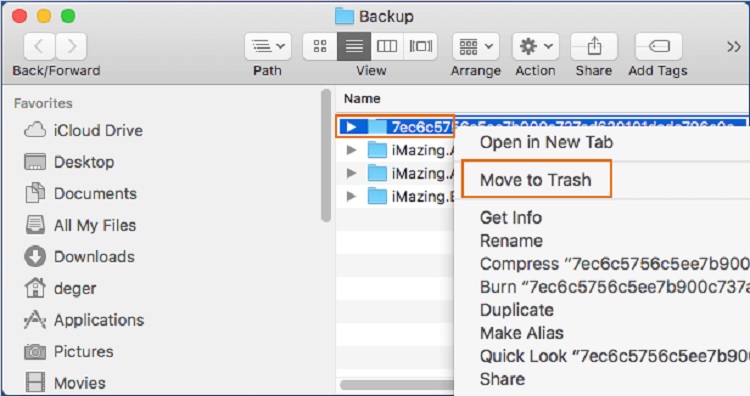Screen dimensions: 750x396
Task: Select list view button
Action: tap(354, 46)
